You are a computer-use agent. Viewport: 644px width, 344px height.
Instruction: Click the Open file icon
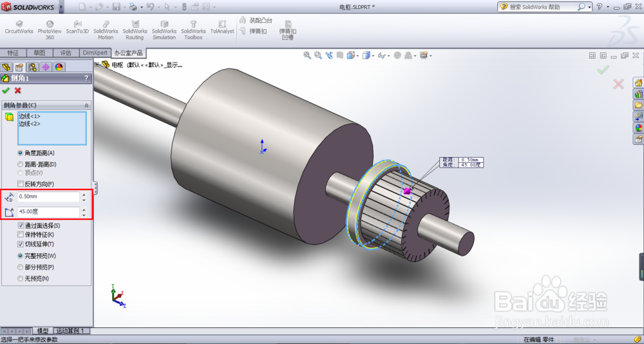(99, 6)
